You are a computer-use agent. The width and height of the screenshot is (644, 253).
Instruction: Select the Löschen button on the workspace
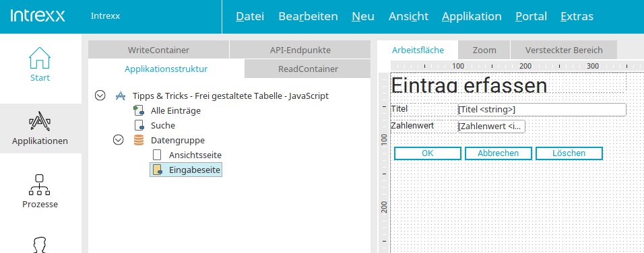pos(569,153)
